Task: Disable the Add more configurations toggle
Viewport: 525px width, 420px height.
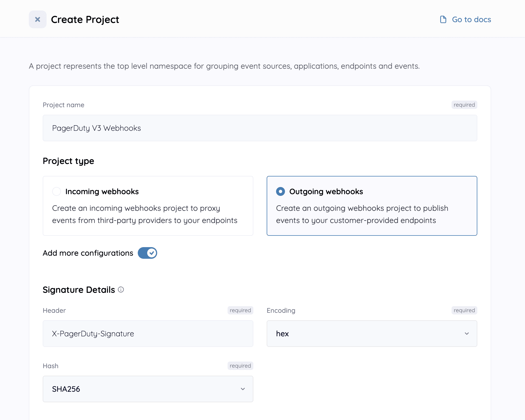Action: (x=147, y=253)
